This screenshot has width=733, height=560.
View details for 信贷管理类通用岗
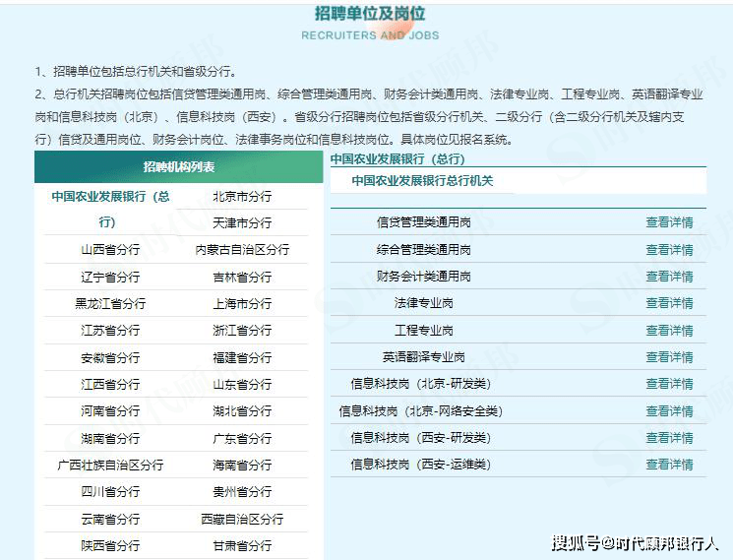tap(669, 222)
